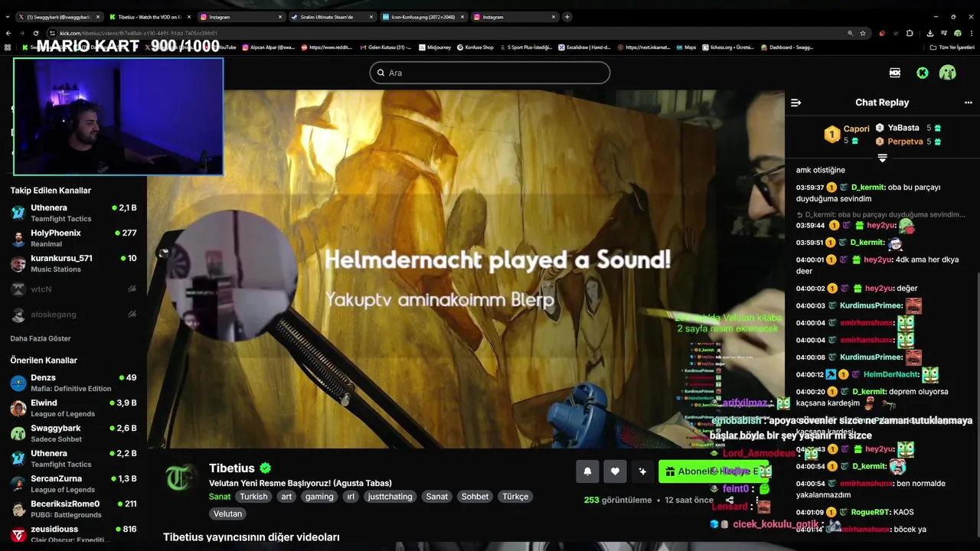Toggle the heart follow button
The height and width of the screenshot is (551, 980).
(x=615, y=471)
